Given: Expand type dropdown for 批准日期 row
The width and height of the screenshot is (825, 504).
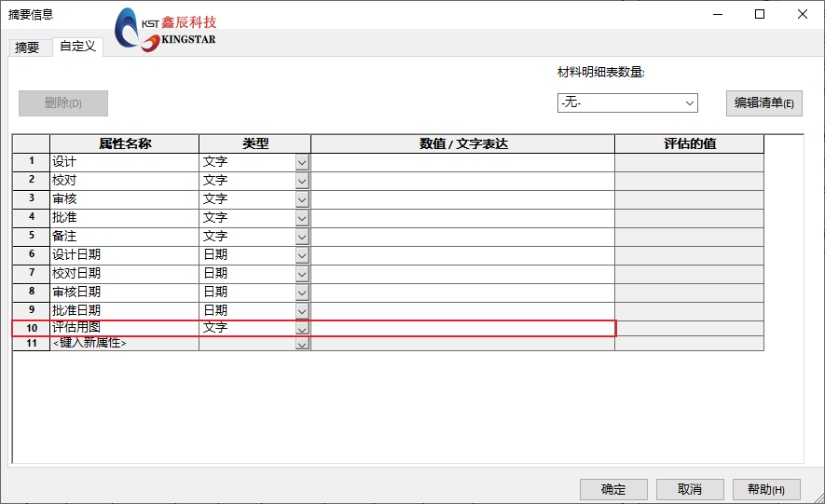Looking at the screenshot, I should [x=302, y=311].
